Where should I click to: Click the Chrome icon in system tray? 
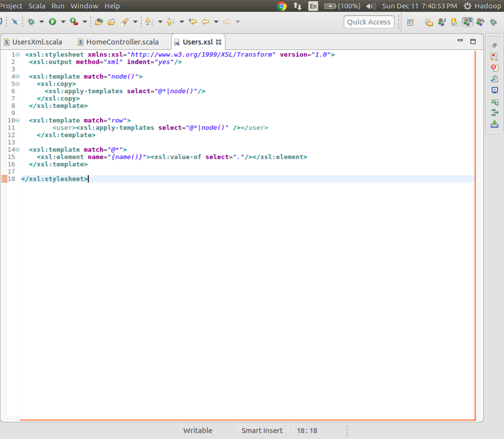[x=282, y=6]
